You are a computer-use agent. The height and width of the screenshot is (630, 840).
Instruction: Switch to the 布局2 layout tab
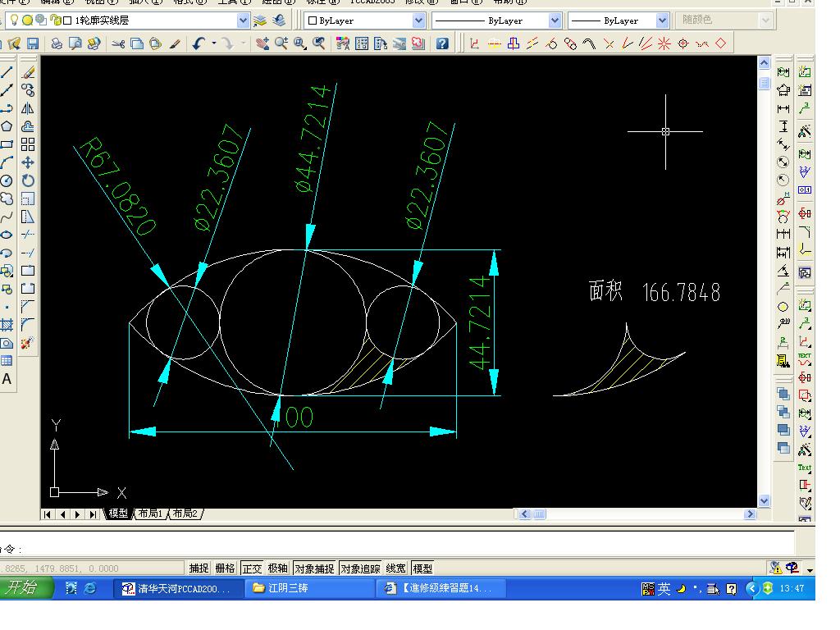[x=185, y=514]
